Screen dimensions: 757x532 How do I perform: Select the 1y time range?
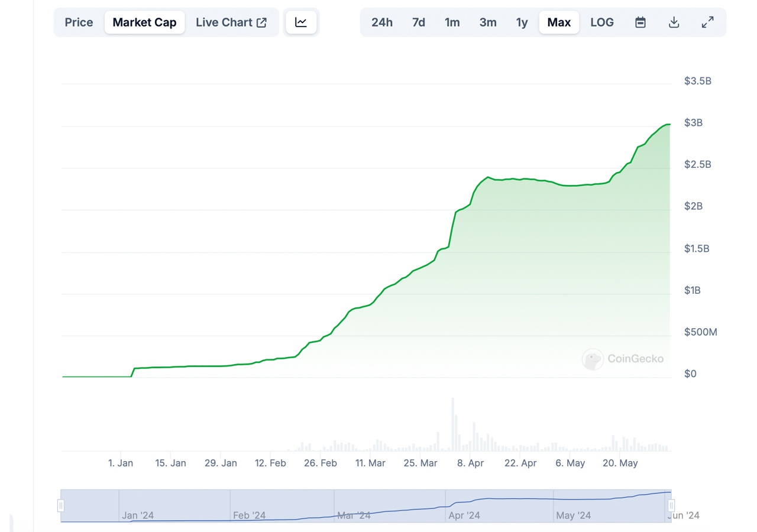pos(522,22)
